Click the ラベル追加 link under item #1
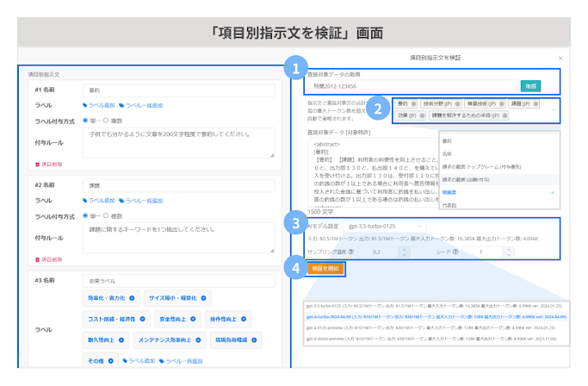Screen dimensions: 588x386 97,105
